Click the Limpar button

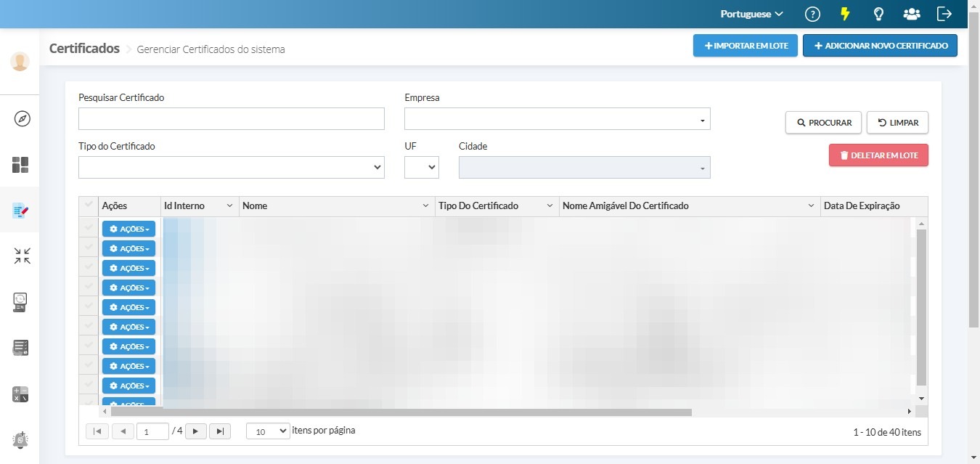tap(897, 123)
